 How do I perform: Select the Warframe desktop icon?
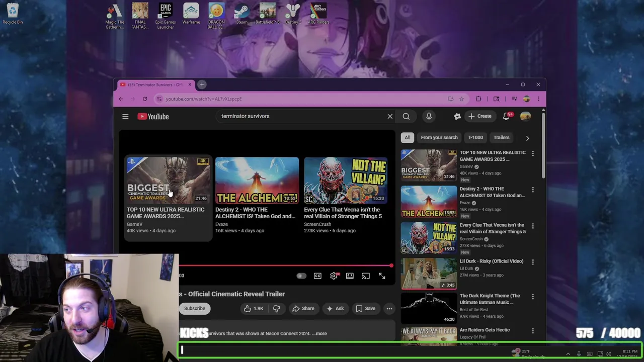click(x=191, y=14)
